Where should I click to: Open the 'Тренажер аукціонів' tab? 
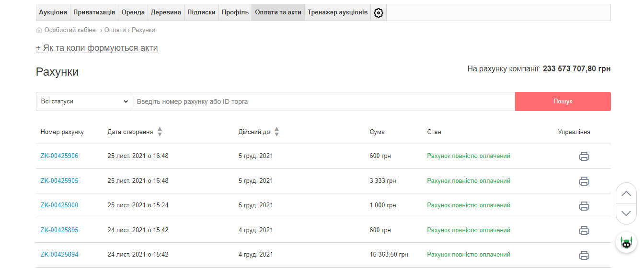coord(337,12)
